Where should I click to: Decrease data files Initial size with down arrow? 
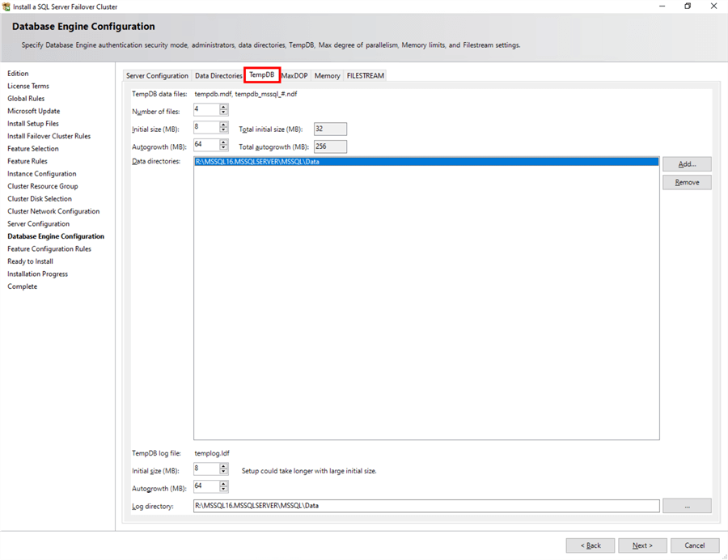coord(224,130)
